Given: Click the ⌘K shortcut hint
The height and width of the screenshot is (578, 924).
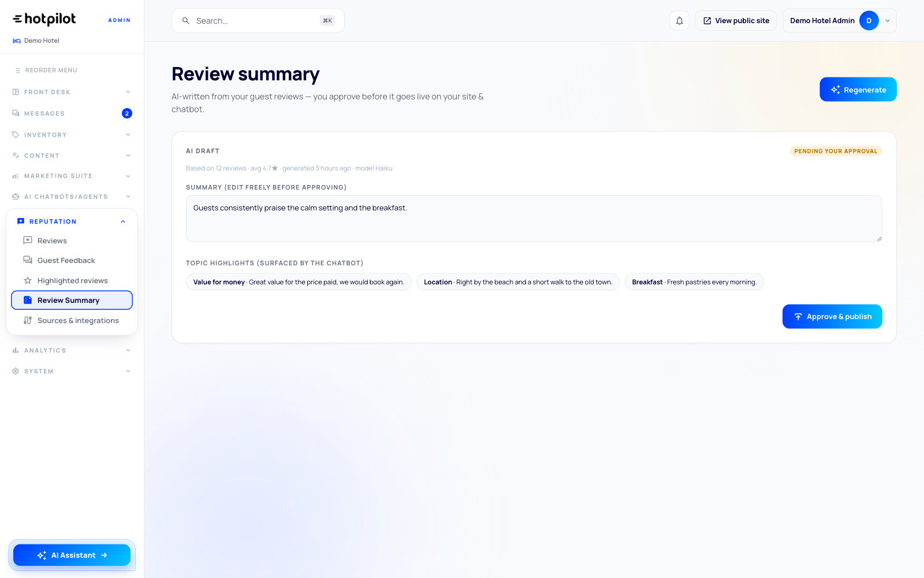Looking at the screenshot, I should point(327,21).
